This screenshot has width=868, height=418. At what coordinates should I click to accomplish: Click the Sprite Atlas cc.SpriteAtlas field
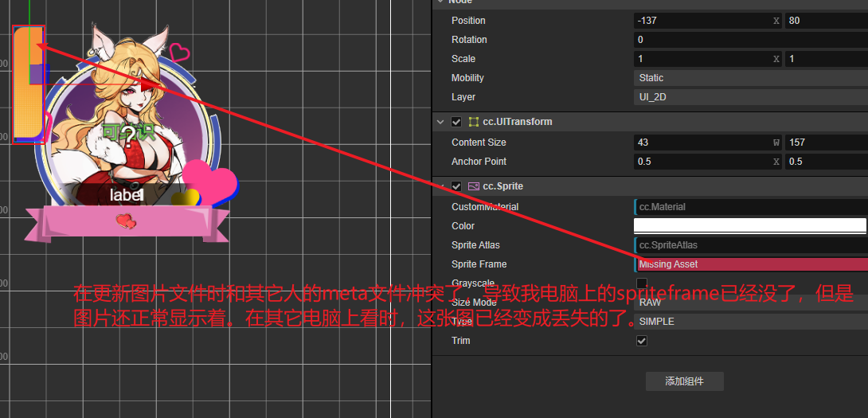coord(751,245)
